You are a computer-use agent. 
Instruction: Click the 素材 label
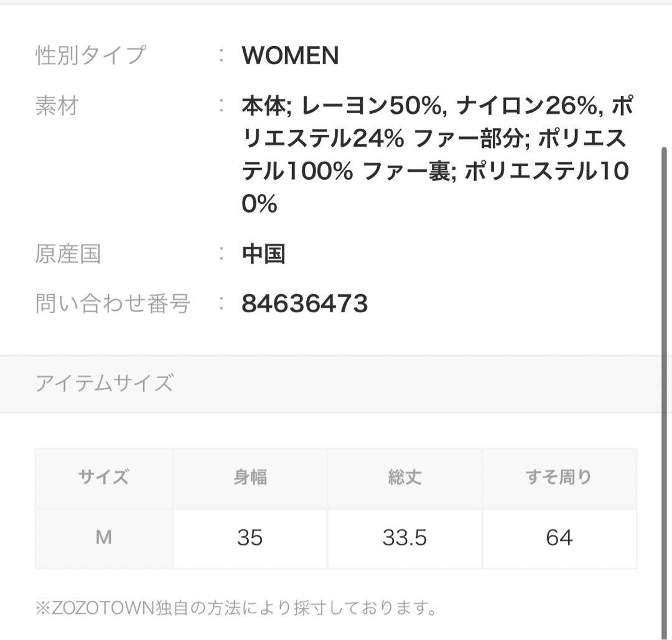point(57,106)
